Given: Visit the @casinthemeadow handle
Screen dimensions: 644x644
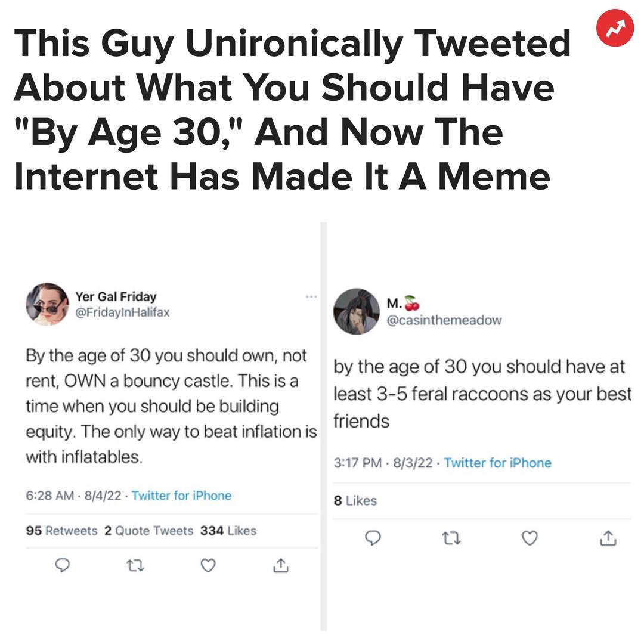Looking at the screenshot, I should point(444,320).
